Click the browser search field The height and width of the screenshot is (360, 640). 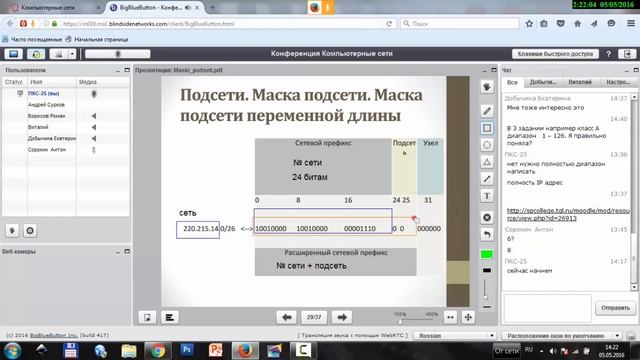point(460,24)
